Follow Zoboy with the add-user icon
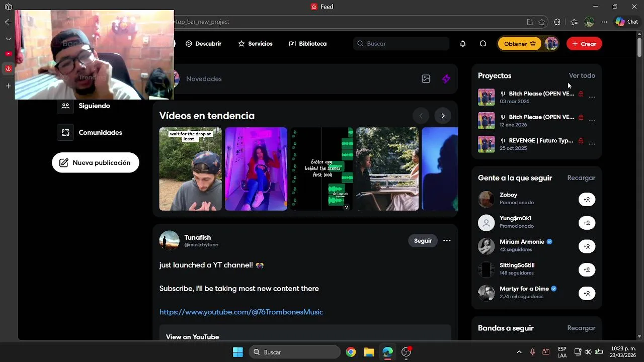The width and height of the screenshot is (644, 362). 587,200
